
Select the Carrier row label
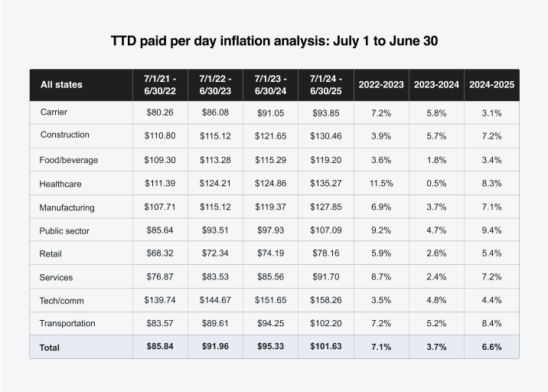pyautogui.click(x=54, y=113)
